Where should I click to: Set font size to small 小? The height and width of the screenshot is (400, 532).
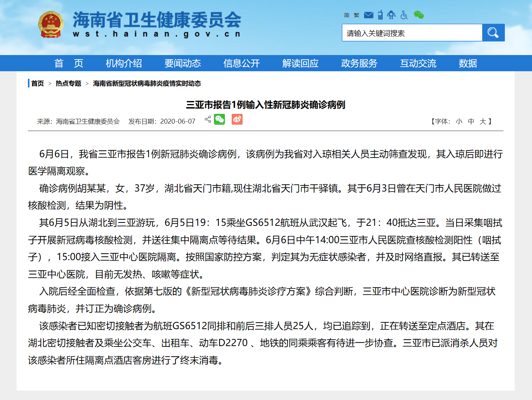(x=459, y=121)
